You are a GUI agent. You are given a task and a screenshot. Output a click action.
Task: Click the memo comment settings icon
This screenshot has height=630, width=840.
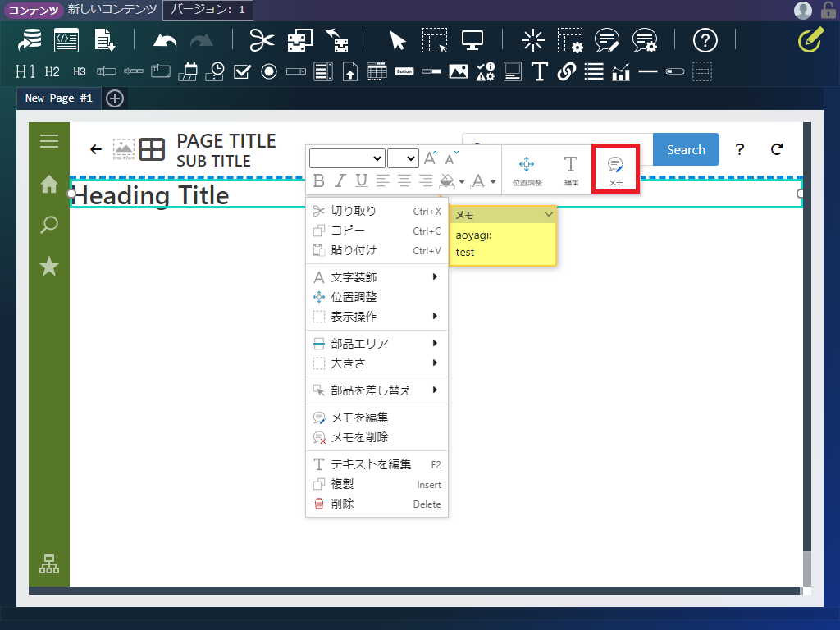[645, 40]
